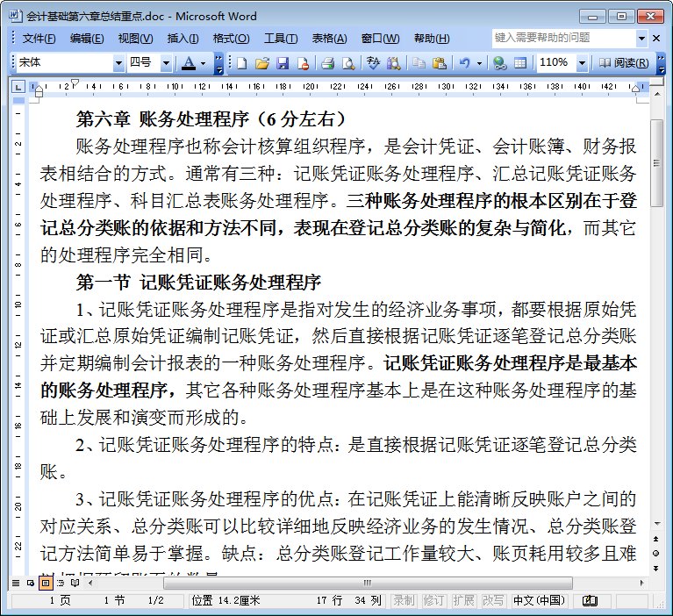Screen dimensions: 673x616
Task: Open the 表格(A) menu
Action: pyautogui.click(x=329, y=39)
